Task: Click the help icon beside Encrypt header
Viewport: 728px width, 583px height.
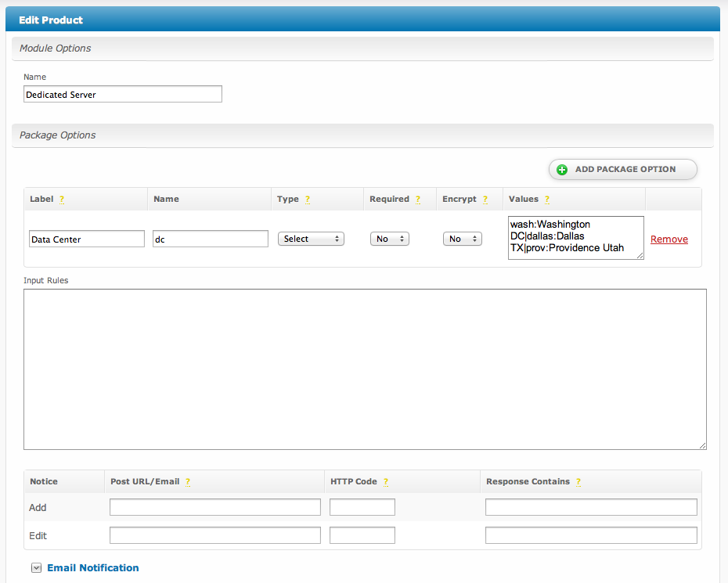Action: tap(485, 200)
